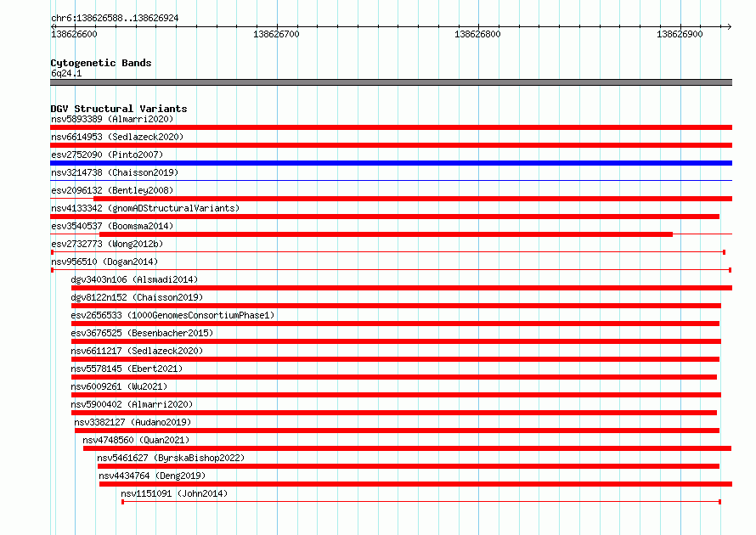Click dgv8122n152 (Chaisson2019) label

(137, 297)
